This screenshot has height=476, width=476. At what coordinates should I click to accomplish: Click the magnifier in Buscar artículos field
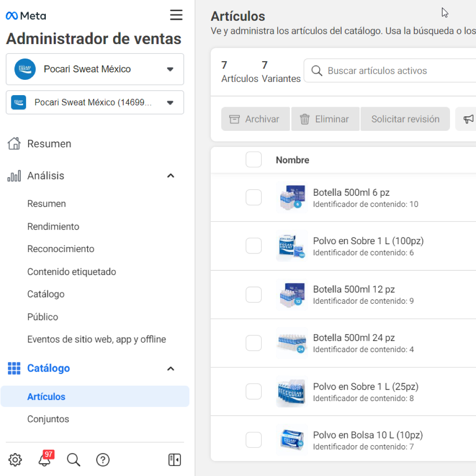[316, 71]
